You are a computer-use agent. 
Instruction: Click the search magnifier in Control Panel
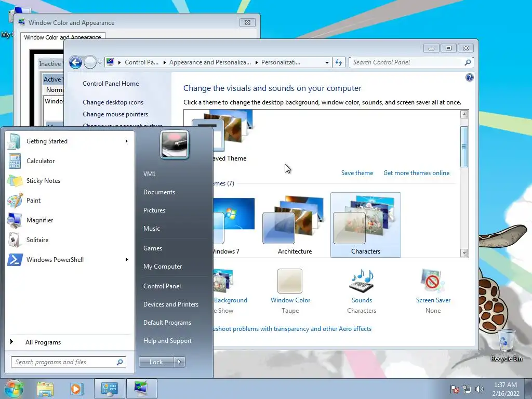click(468, 62)
